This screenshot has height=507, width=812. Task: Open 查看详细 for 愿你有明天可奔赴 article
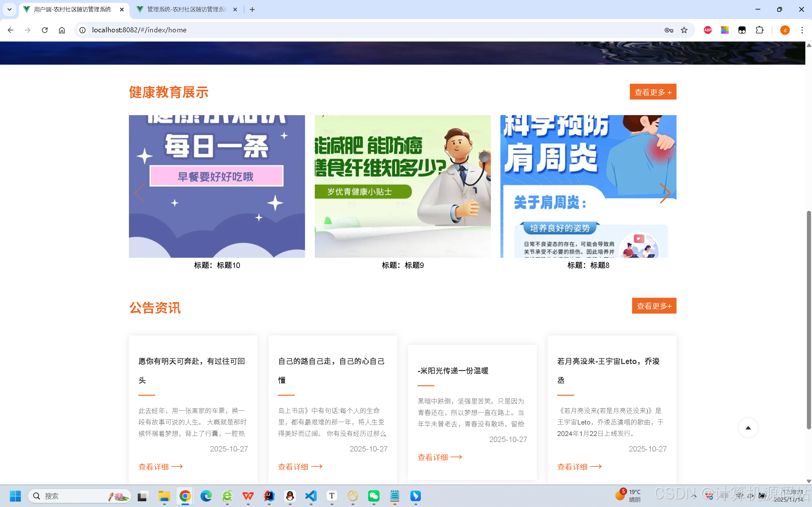click(161, 466)
